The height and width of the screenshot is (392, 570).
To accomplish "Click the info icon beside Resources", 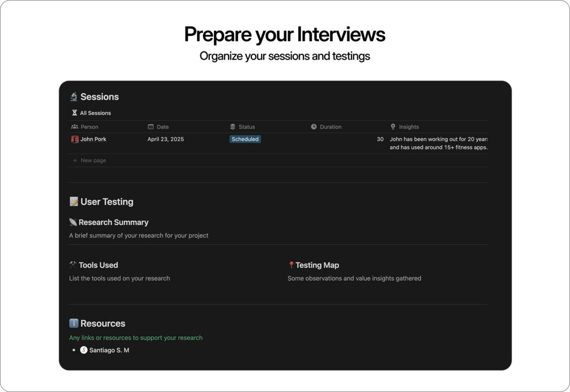I will click(73, 323).
